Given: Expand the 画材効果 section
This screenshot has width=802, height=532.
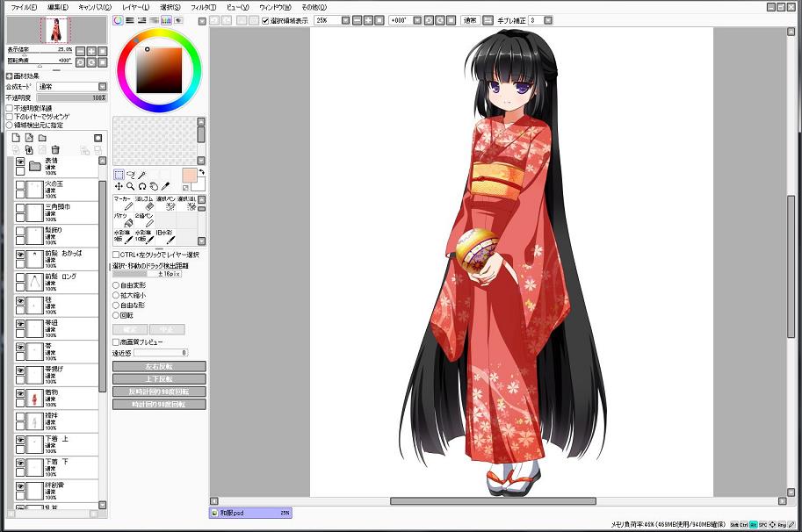Looking at the screenshot, I should click(x=10, y=76).
